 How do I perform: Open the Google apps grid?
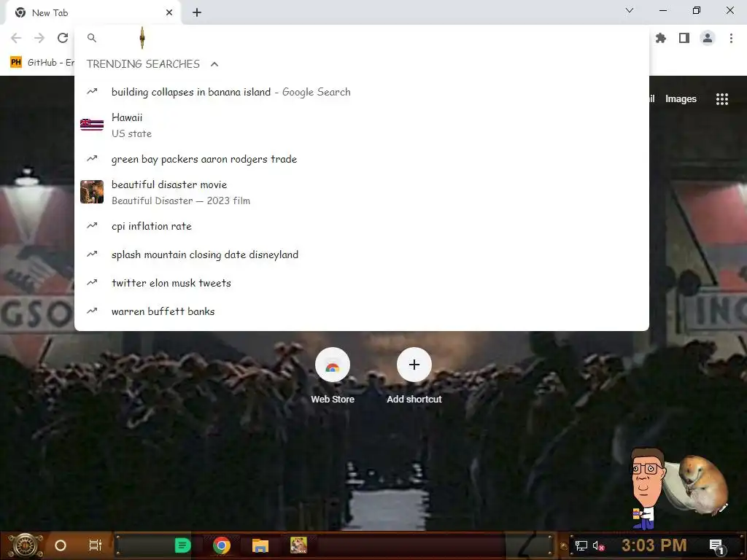[x=721, y=99]
